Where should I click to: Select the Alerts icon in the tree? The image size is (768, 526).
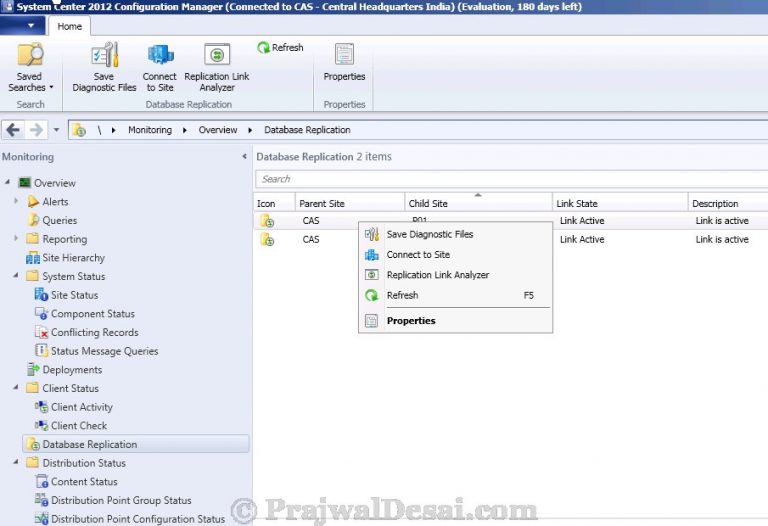33,202
